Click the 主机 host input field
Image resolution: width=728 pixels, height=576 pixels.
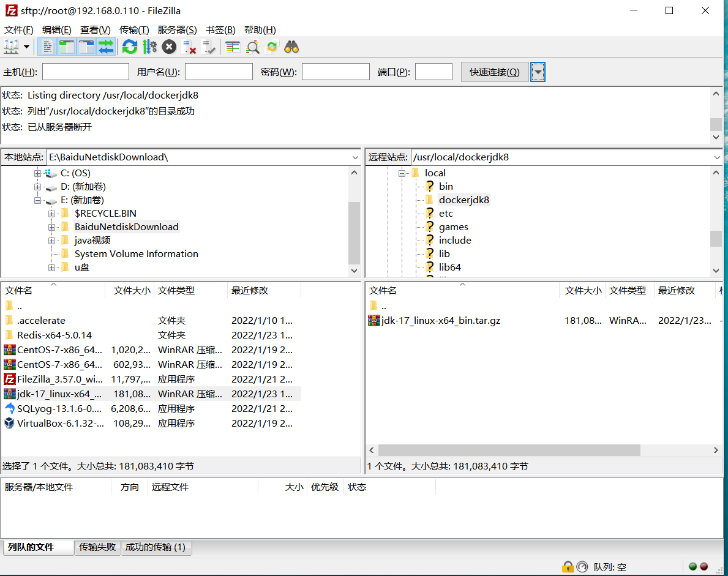click(x=86, y=72)
